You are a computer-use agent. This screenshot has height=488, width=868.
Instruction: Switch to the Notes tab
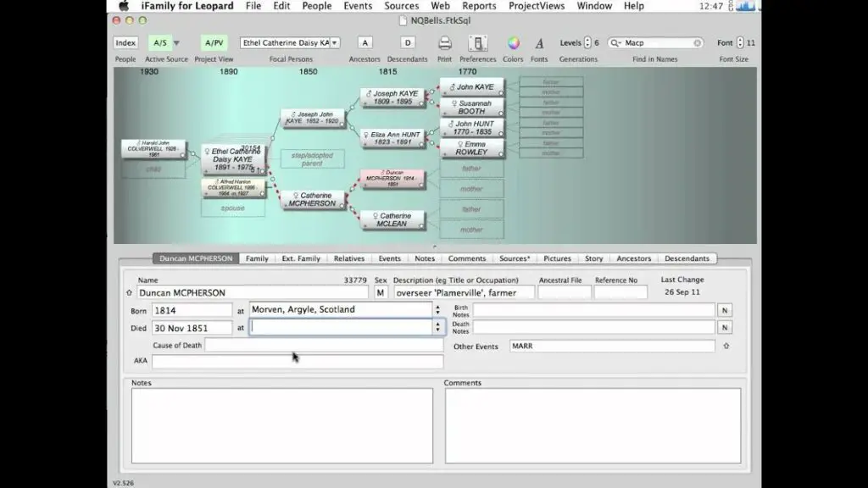tap(425, 258)
